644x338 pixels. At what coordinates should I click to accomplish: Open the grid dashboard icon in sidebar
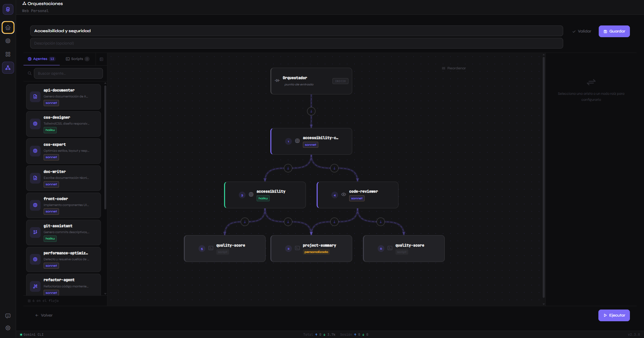tap(8, 54)
